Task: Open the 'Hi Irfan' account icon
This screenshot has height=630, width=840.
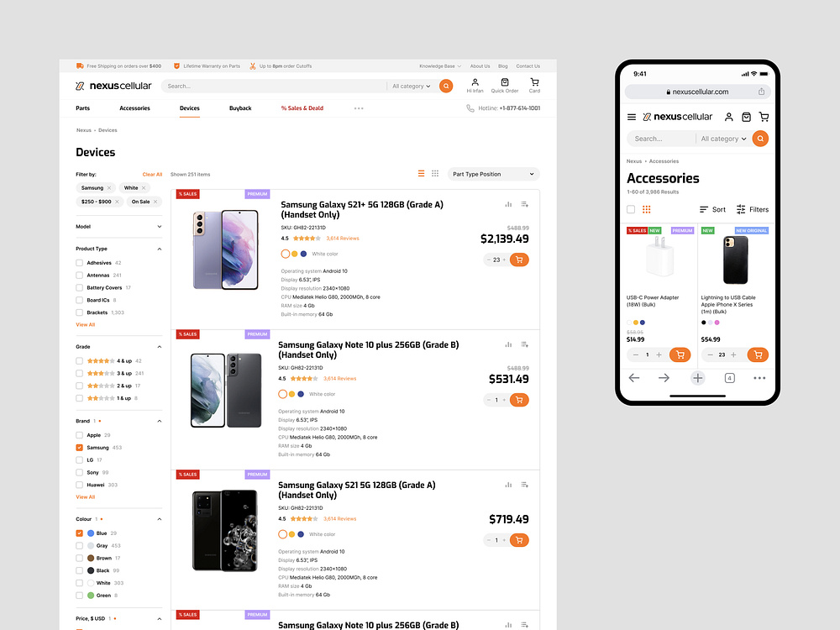Action: [x=475, y=81]
